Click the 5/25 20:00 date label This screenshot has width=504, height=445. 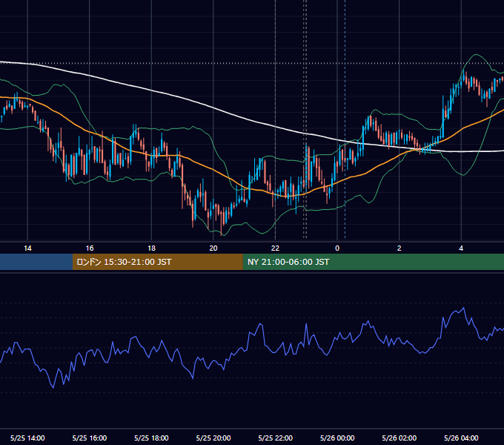point(213,438)
